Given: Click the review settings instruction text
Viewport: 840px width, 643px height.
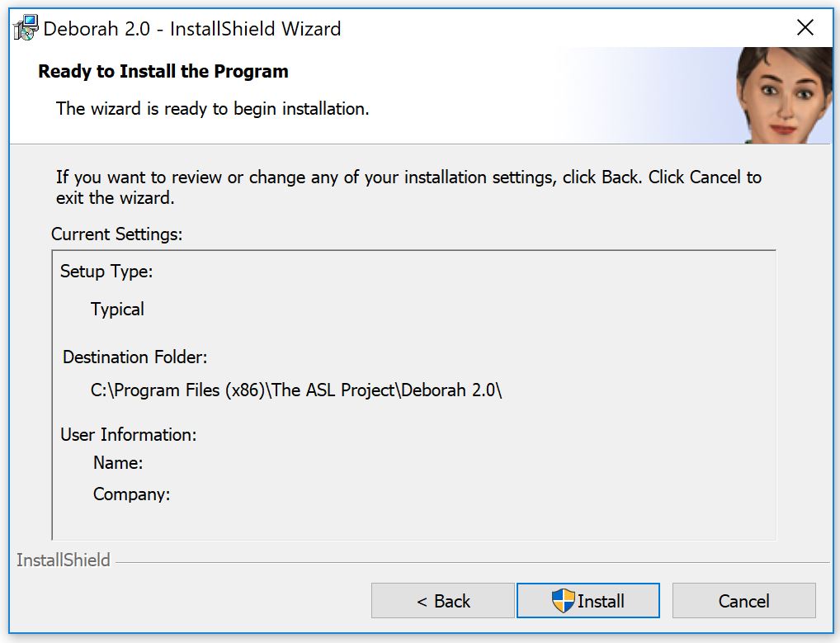Looking at the screenshot, I should 408,187.
